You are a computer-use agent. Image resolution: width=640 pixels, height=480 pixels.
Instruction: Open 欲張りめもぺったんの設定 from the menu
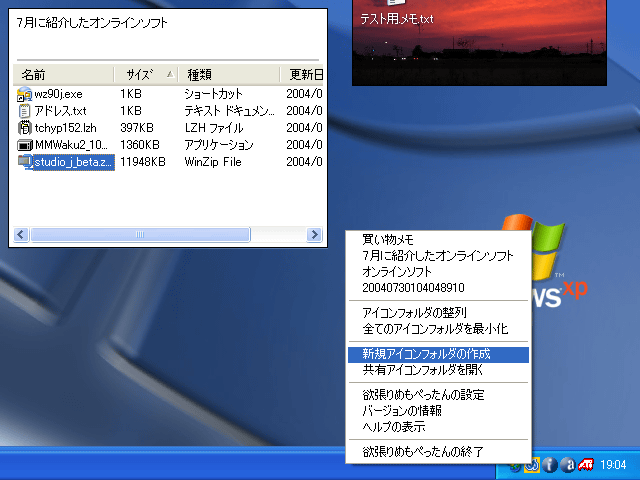(438, 395)
